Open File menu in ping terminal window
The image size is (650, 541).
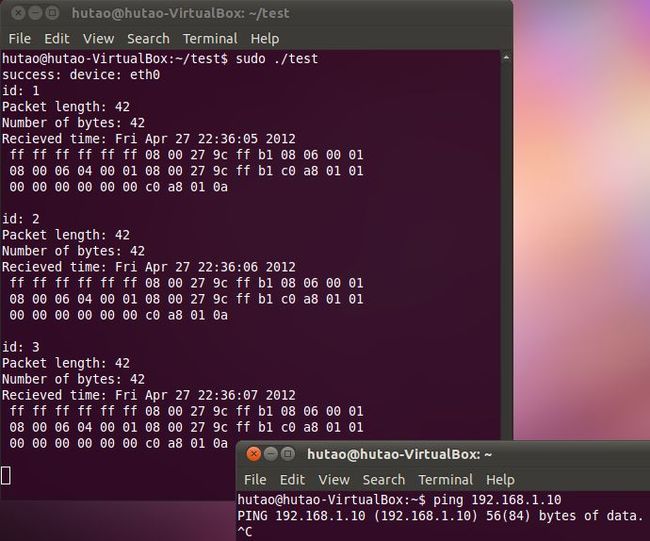click(255, 480)
